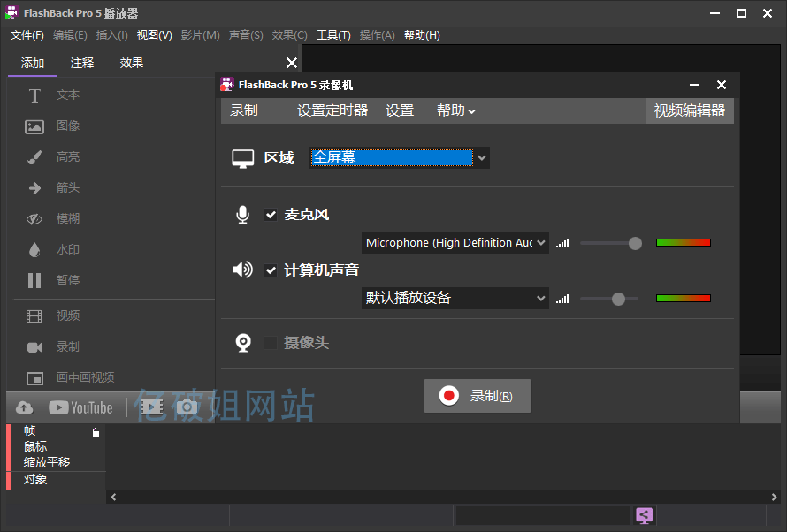Switch to the 注释 tab
The width and height of the screenshot is (787, 532).
[x=81, y=63]
